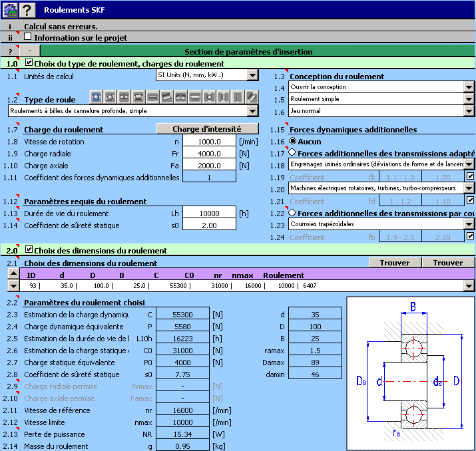Click the Perte de puissance value 15.34
This screenshot has height=451, width=476.
(x=182, y=434)
